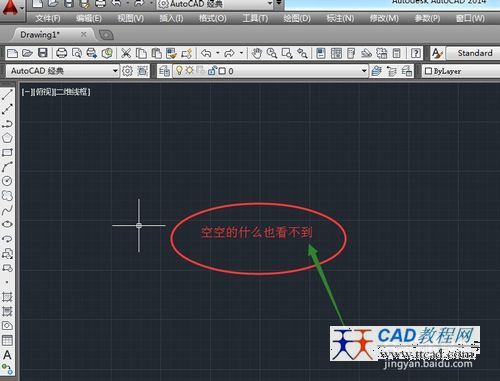The width and height of the screenshot is (500, 381).
Task: Expand the AutoCAD 经典 workspace dropdown
Action: pos(115,71)
